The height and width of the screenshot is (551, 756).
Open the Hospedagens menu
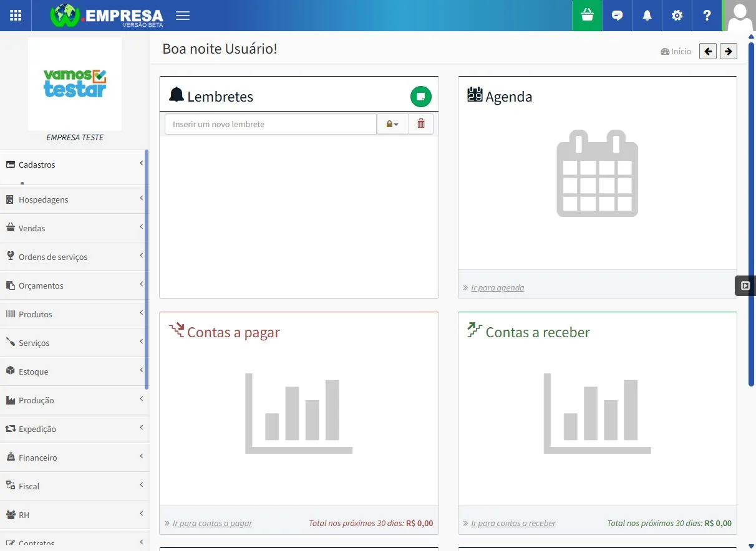tap(75, 199)
